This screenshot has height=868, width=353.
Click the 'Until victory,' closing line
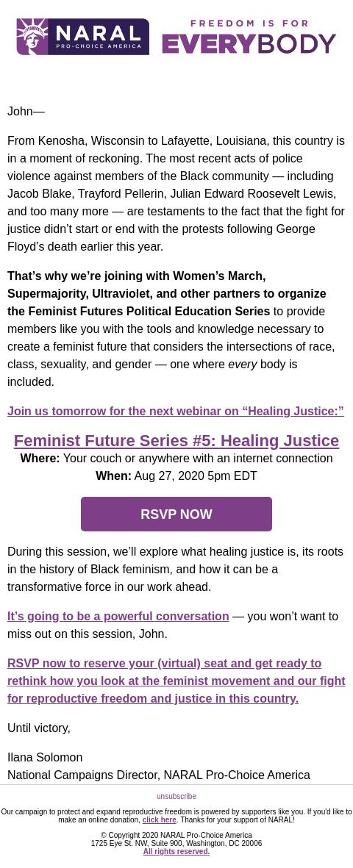[39, 728]
